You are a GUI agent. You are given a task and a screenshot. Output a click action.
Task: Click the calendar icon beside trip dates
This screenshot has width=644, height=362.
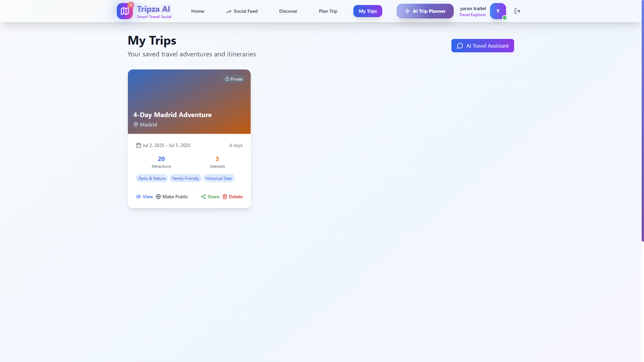point(139,145)
